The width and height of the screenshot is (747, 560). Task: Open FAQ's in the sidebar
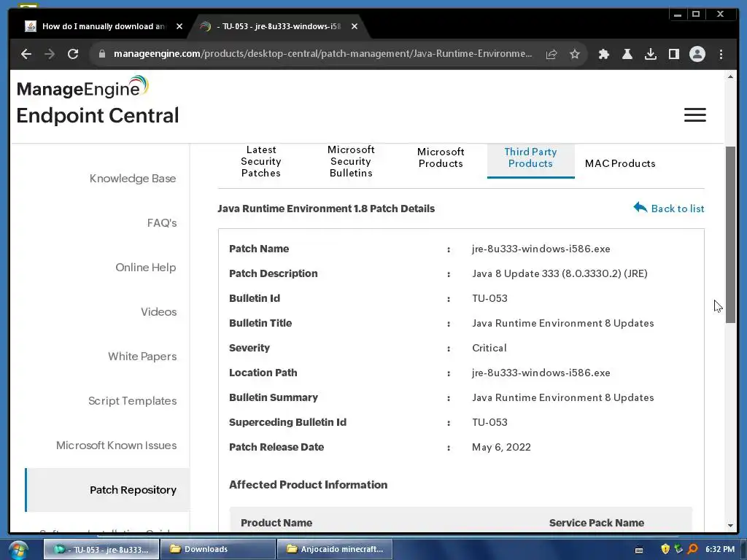tap(161, 222)
